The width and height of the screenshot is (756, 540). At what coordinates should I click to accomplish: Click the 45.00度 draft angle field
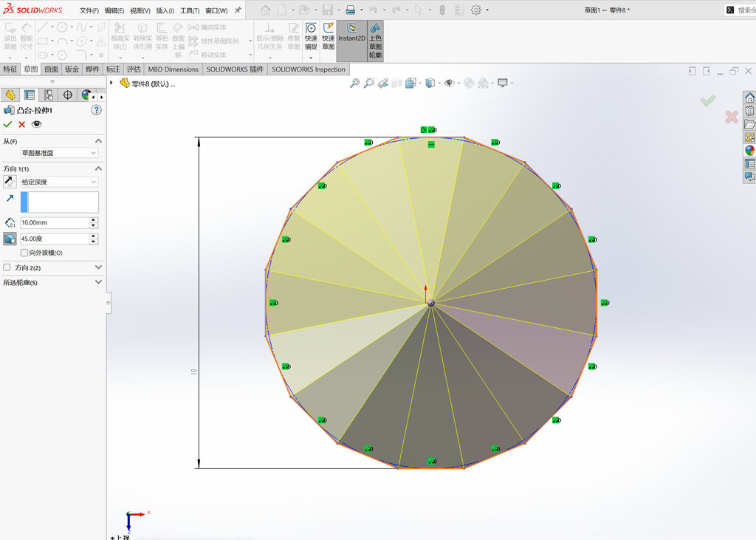pos(55,239)
